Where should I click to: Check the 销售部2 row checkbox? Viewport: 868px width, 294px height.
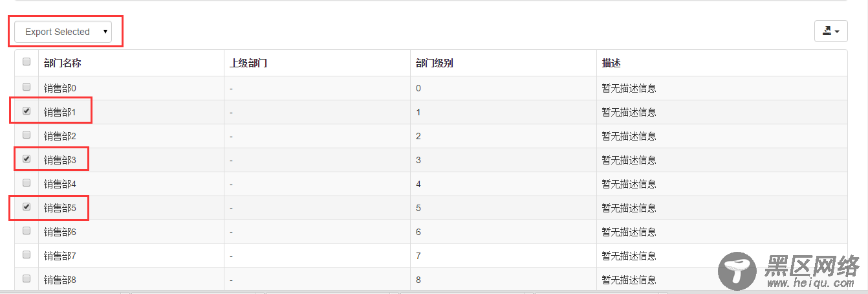(27, 135)
